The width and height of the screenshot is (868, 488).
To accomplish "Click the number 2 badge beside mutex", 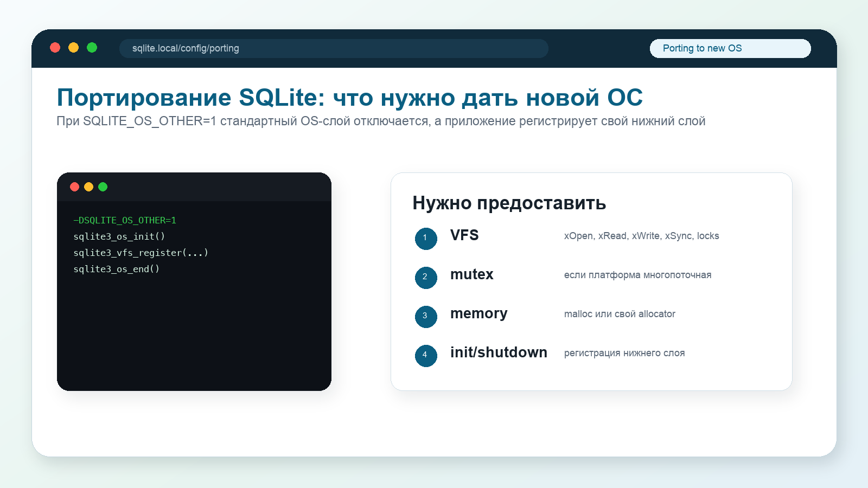I will [x=426, y=278].
